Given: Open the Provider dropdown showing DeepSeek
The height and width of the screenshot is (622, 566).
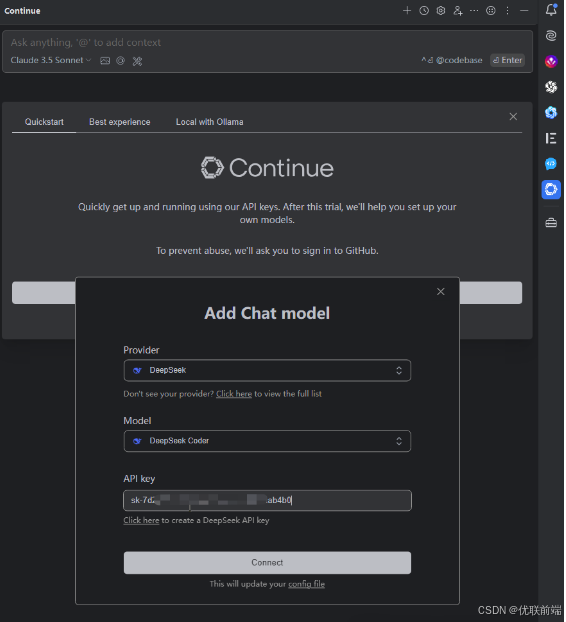Looking at the screenshot, I should (x=268, y=371).
